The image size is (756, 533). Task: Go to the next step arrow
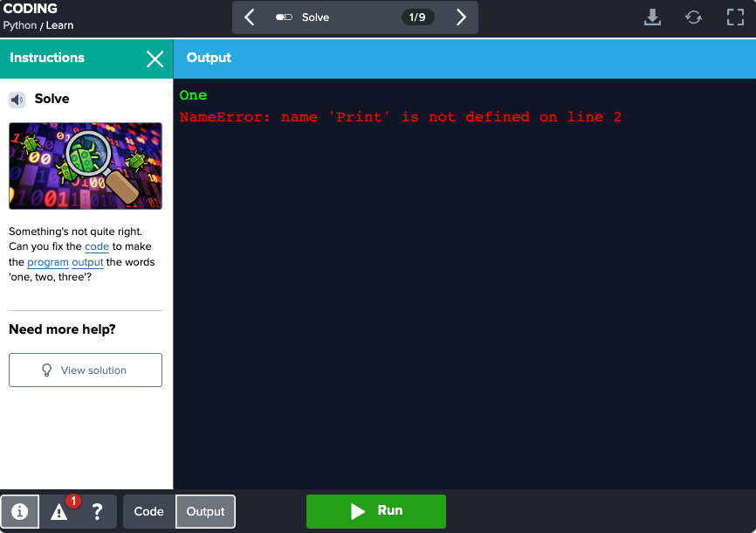point(461,17)
